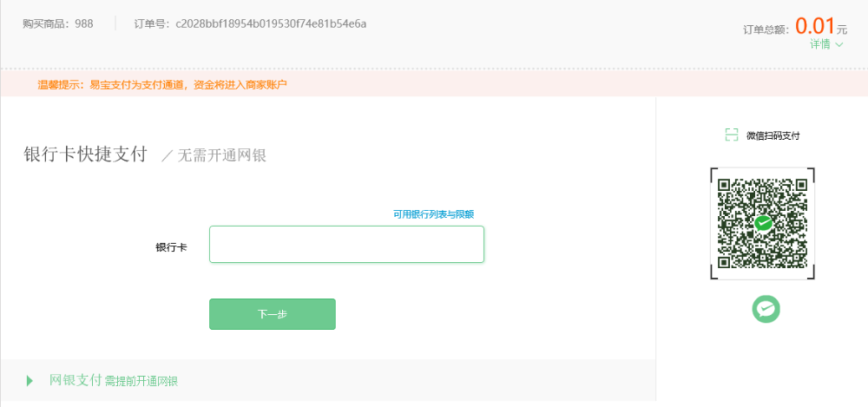Open the 可用银行列表与限额 link

click(x=433, y=214)
